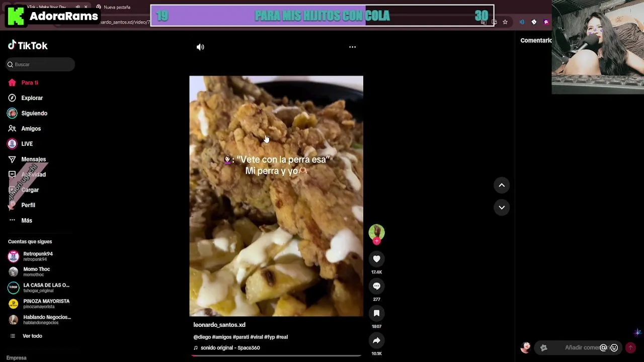Click the white dice browser extension icon
Image resolution: width=644 pixels, height=362 pixels.
point(534,22)
